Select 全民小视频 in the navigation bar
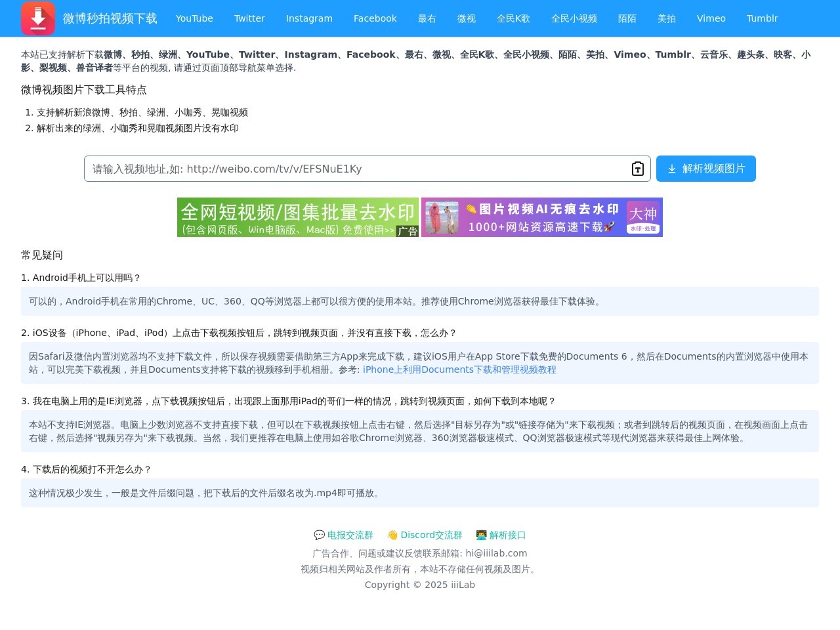The height and width of the screenshot is (630, 840). tap(574, 18)
